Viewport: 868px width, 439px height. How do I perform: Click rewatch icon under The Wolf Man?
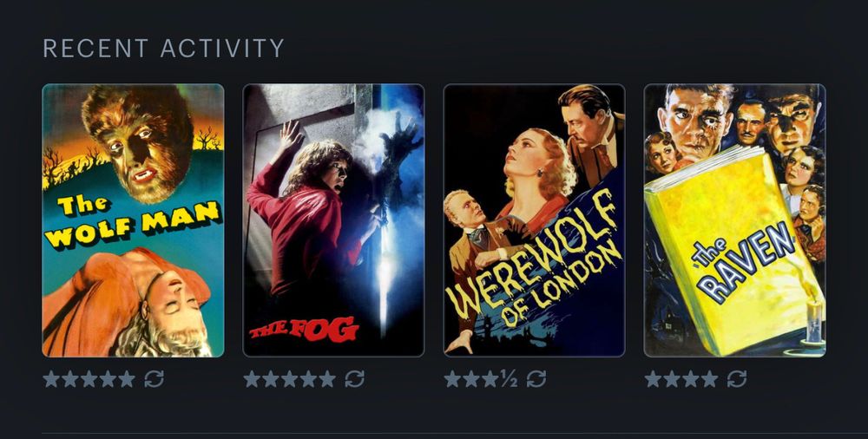pyautogui.click(x=154, y=379)
